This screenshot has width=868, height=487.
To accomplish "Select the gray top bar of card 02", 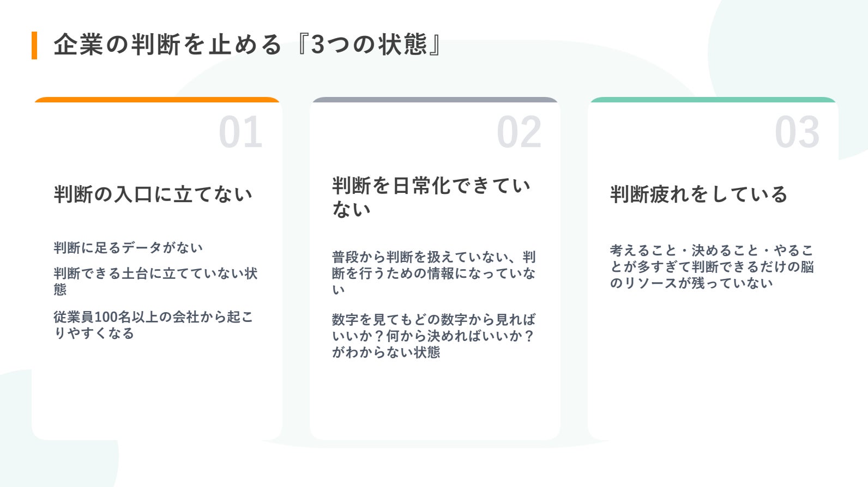I will 435,100.
